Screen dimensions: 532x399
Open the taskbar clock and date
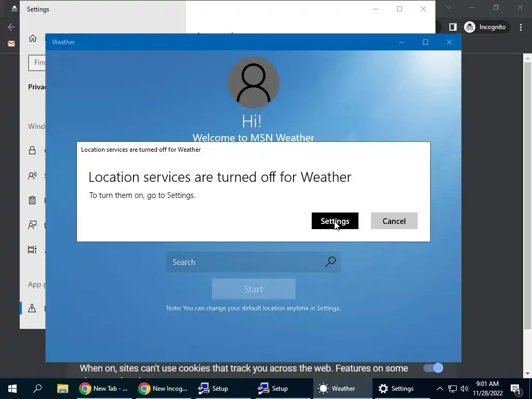click(x=487, y=389)
